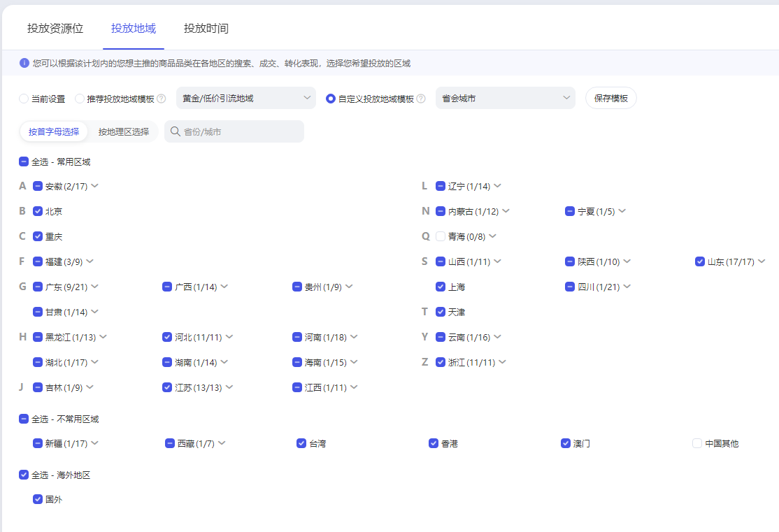Screen dimensions: 779x532
Task: Switch to 按地理区选择 mode
Action: point(123,131)
